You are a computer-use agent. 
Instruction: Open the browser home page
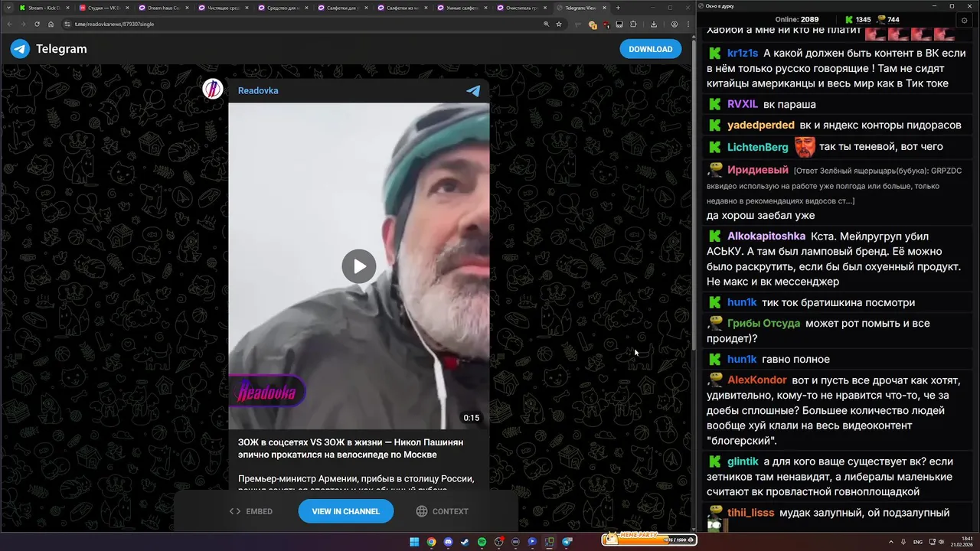[51, 24]
